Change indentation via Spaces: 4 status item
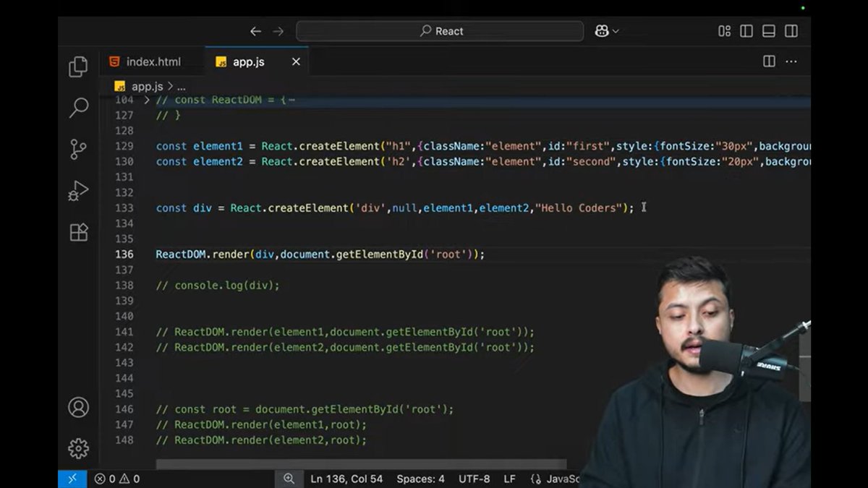 pos(420,479)
